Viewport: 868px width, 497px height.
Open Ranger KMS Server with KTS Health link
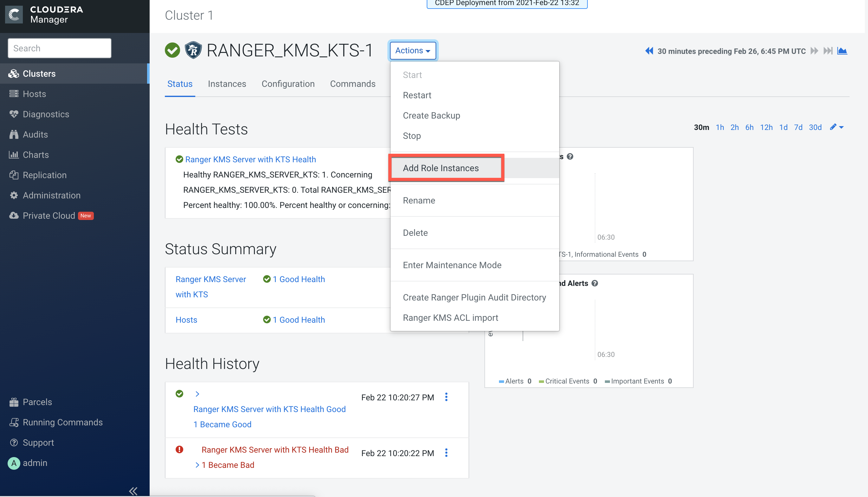250,159
